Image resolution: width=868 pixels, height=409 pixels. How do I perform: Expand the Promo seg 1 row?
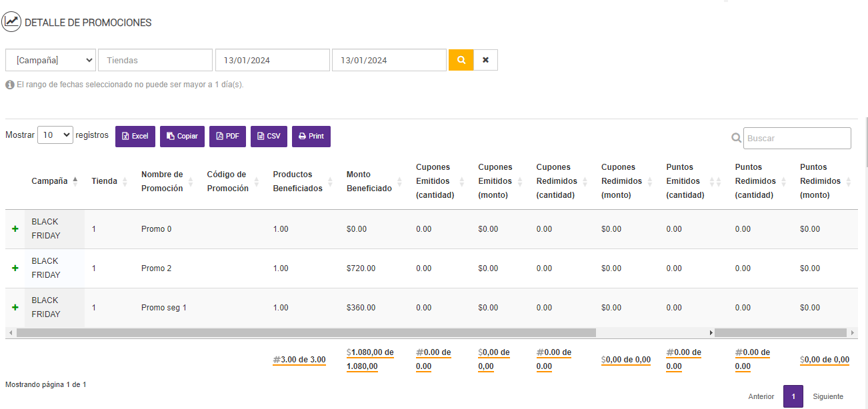(15, 307)
